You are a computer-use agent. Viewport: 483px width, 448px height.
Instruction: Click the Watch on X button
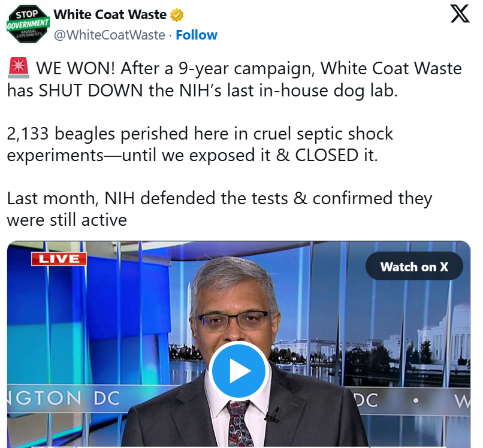tap(414, 267)
